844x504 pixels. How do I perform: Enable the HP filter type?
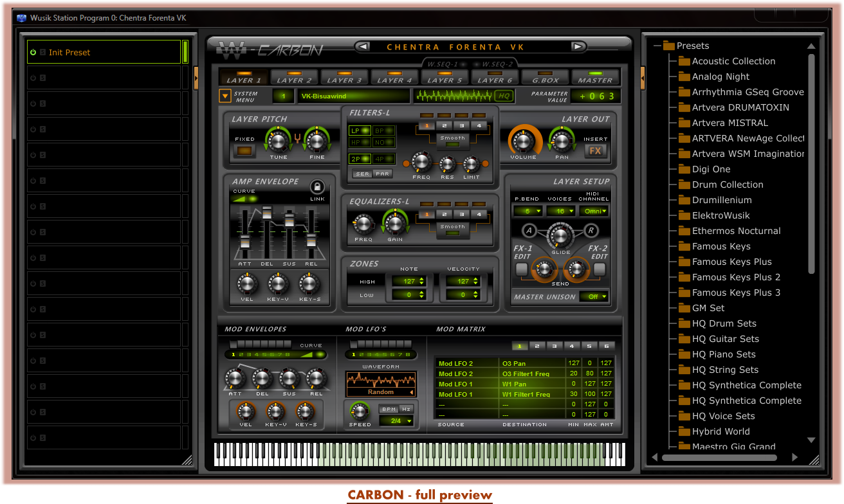(x=360, y=142)
